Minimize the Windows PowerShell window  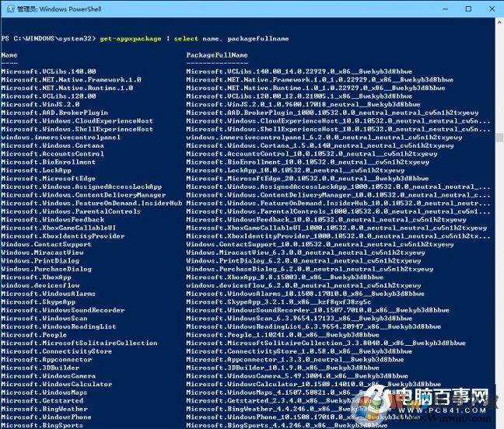(x=445, y=9)
